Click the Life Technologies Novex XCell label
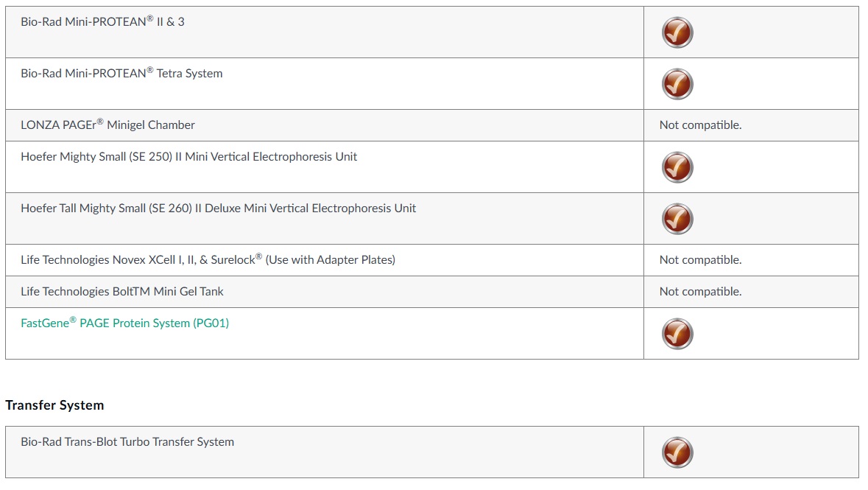The height and width of the screenshot is (490, 868). point(140,260)
